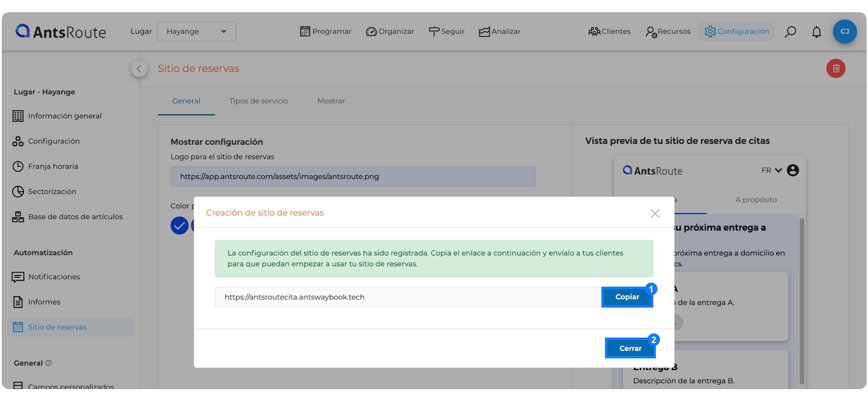Open the Hayange location dropdown
This screenshot has height=401, width=868.
[196, 31]
